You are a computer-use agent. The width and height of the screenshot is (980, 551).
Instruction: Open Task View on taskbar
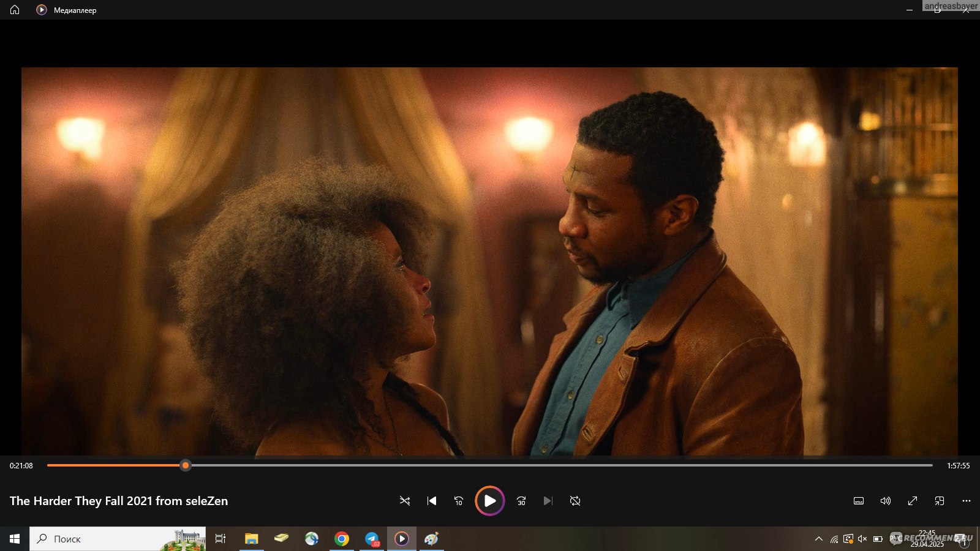coord(221,539)
